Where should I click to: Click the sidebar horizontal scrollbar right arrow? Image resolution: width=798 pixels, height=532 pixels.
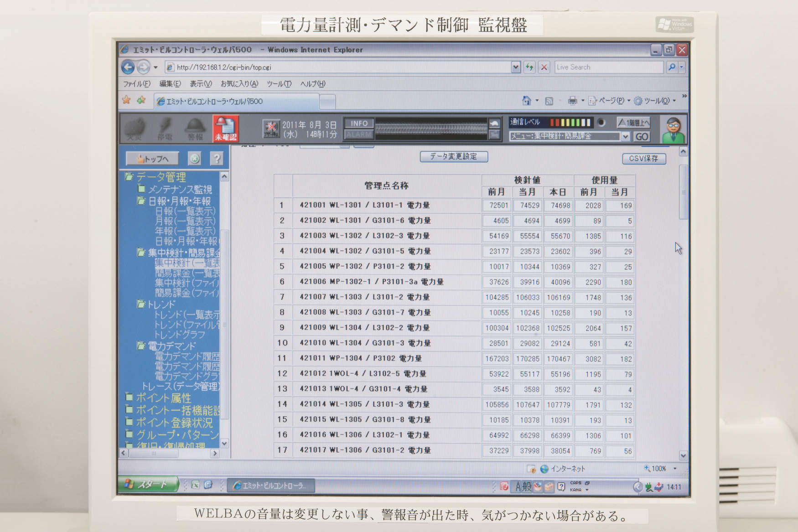click(x=215, y=453)
